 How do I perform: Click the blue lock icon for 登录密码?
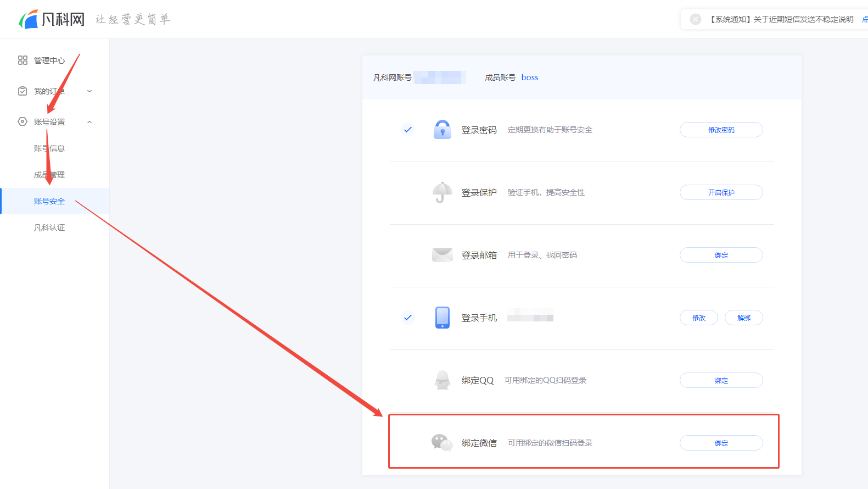point(443,130)
